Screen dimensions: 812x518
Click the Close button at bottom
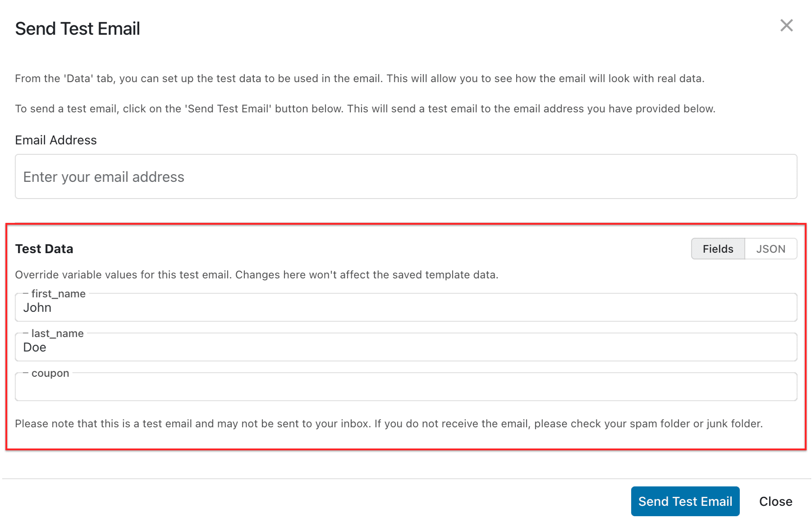(775, 501)
